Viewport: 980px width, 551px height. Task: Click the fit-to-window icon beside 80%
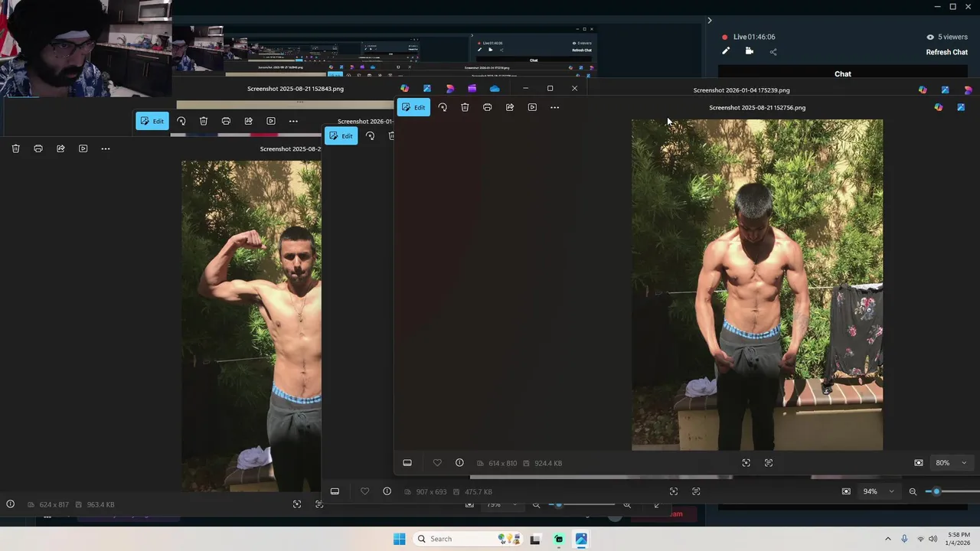click(x=919, y=463)
